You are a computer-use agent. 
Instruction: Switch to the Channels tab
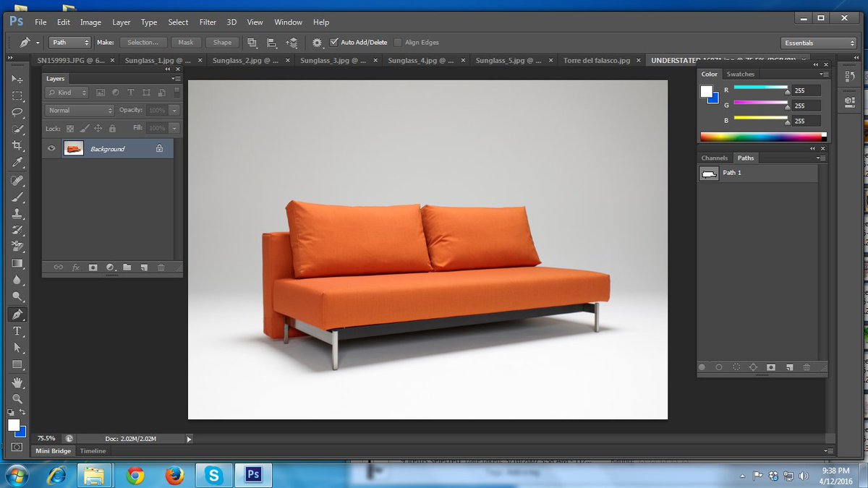(714, 158)
